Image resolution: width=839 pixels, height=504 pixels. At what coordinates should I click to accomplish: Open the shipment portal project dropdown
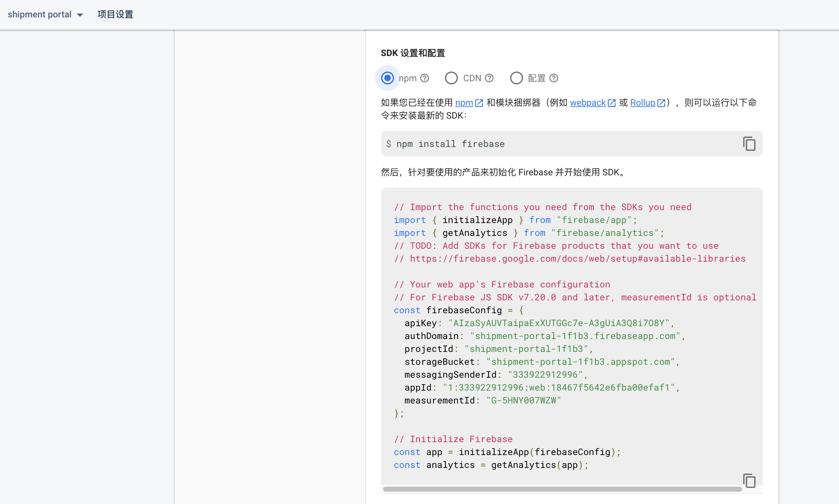pyautogui.click(x=40, y=15)
